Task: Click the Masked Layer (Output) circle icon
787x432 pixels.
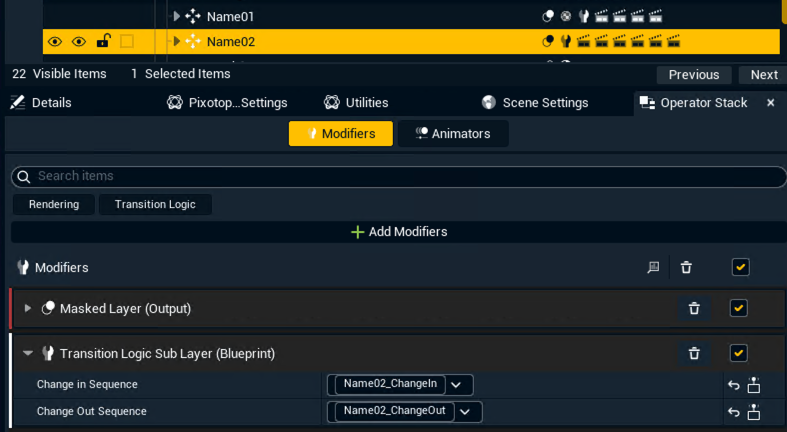Action: click(48, 308)
